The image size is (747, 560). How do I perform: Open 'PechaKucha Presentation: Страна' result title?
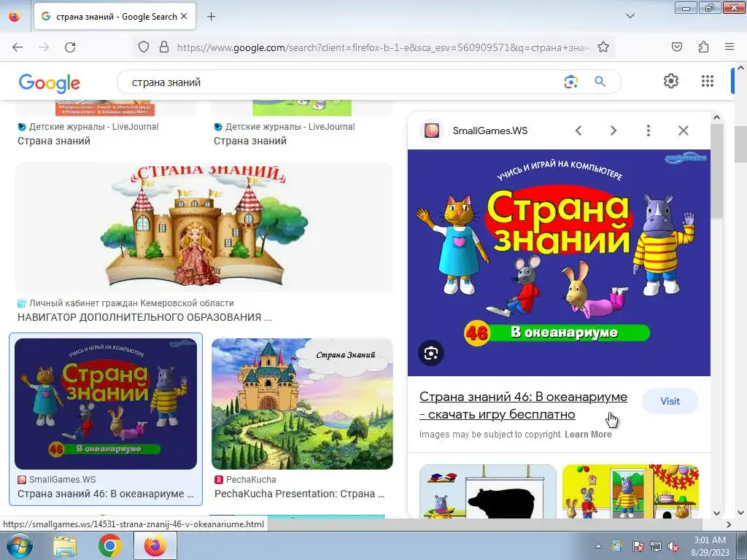(x=299, y=494)
